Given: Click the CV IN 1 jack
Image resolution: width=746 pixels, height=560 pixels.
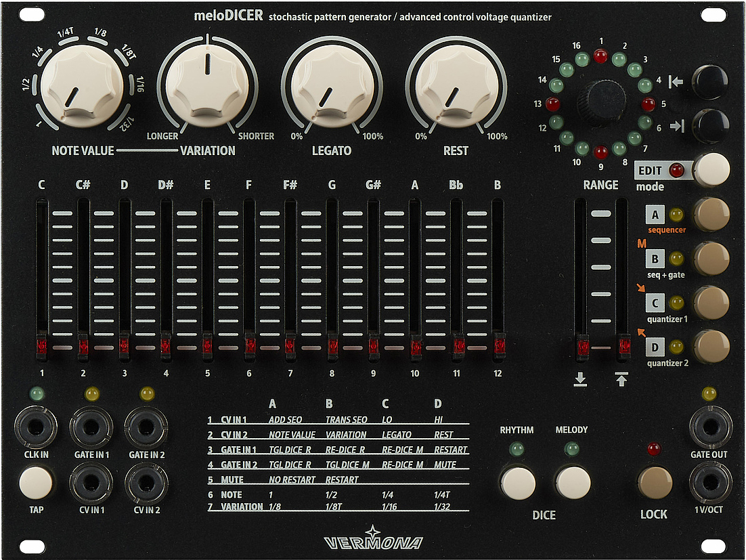Looking at the screenshot, I should [90, 483].
